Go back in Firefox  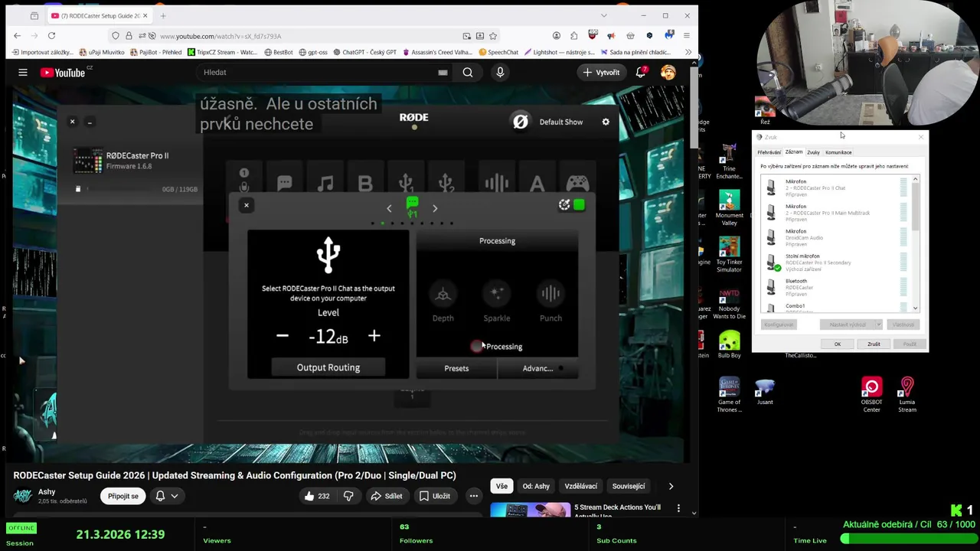tap(18, 36)
